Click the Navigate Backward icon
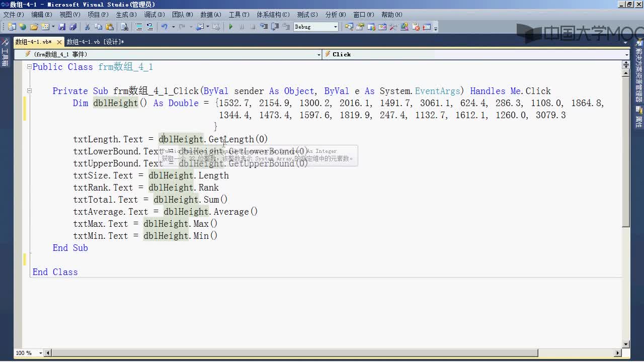The height and width of the screenshot is (362, 644). click(x=200, y=27)
